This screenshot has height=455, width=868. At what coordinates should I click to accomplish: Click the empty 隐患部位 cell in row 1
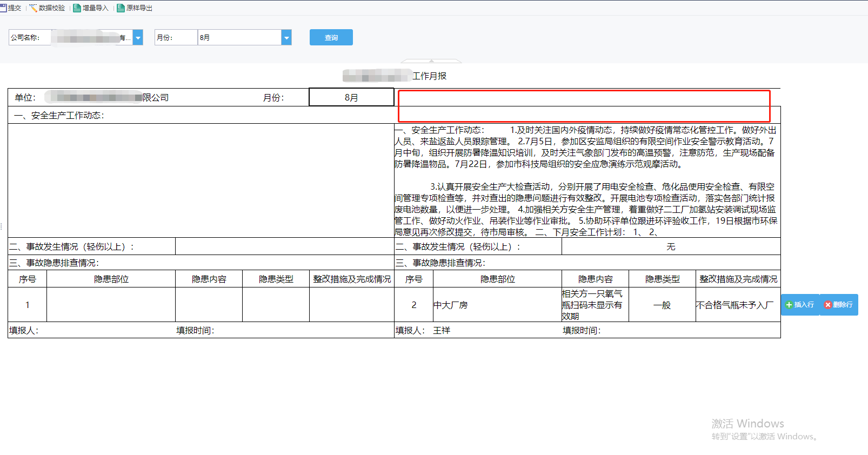coord(111,305)
